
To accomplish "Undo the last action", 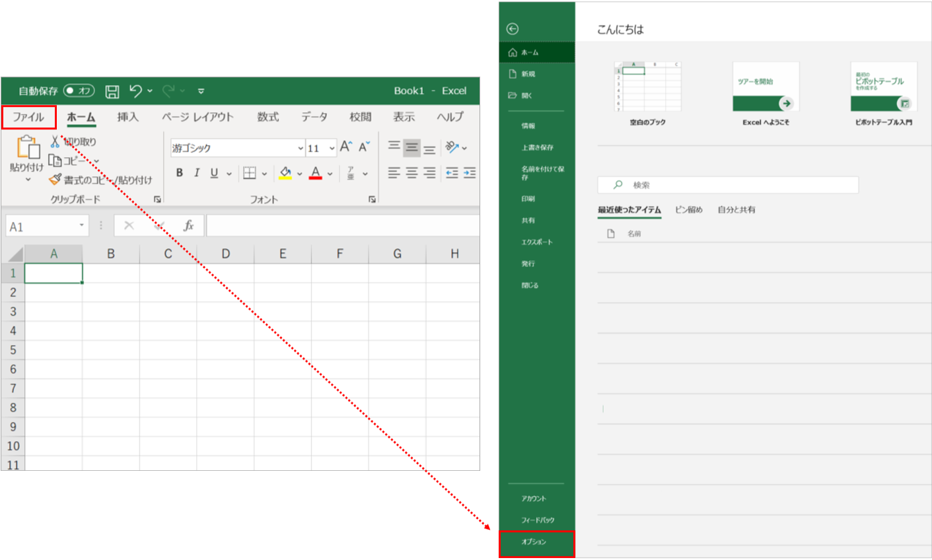I will [136, 90].
